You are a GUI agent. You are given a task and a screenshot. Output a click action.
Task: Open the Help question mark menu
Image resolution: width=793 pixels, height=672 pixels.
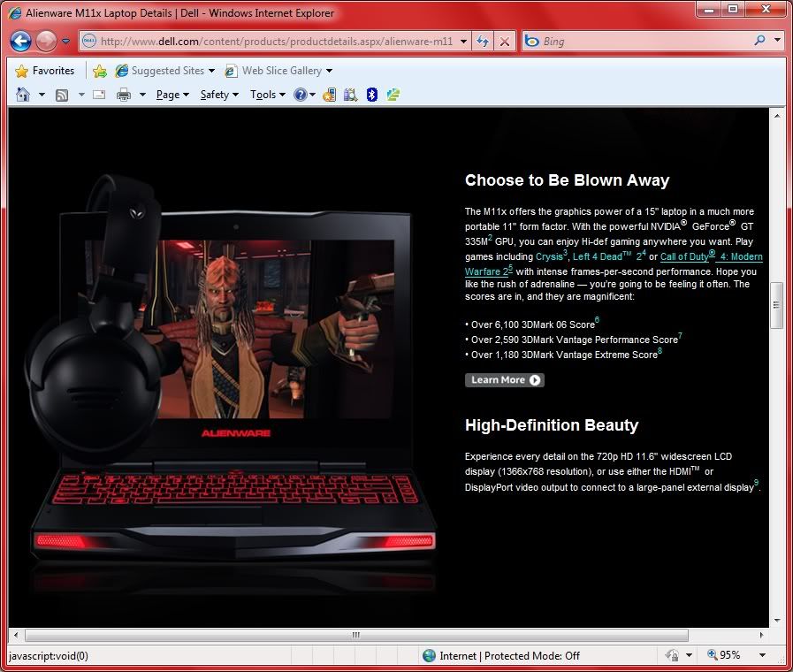pyautogui.click(x=304, y=95)
